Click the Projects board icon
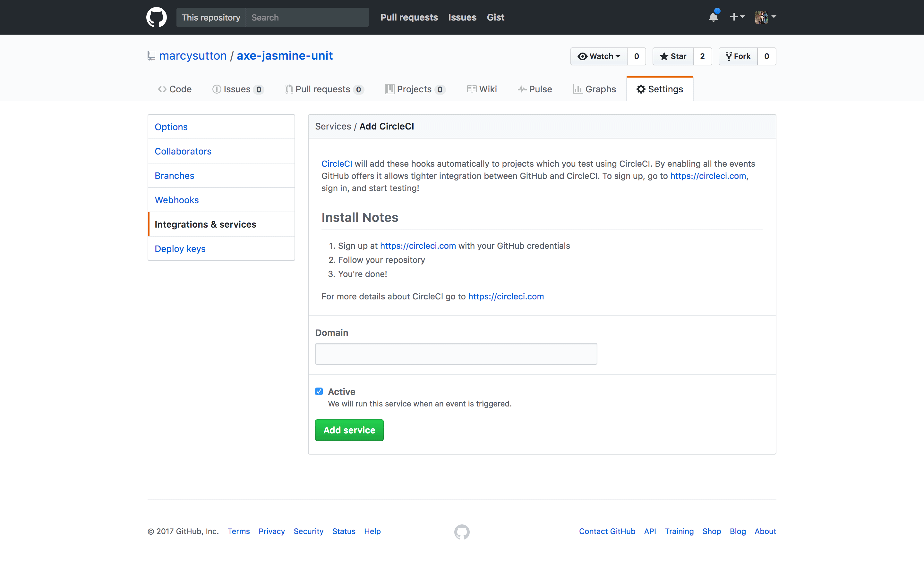The image size is (924, 577). (x=389, y=89)
